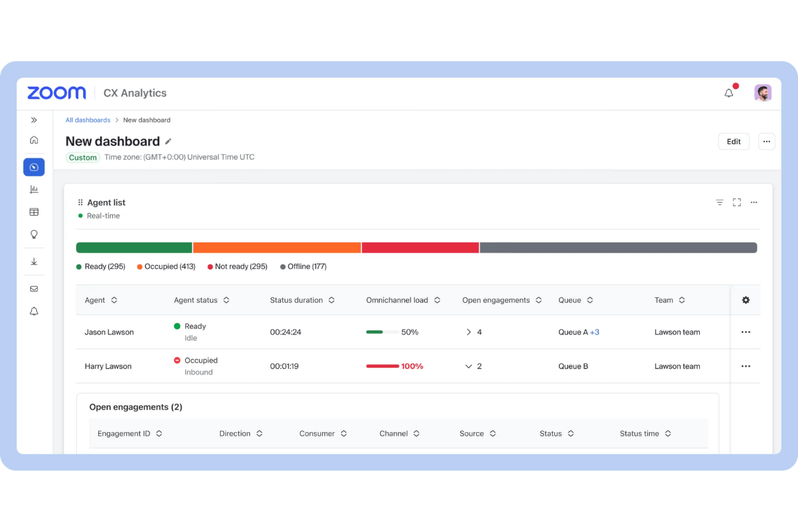Viewport: 798px width, 532px height.
Task: Open the downloads sidebar icon
Action: pyautogui.click(x=34, y=261)
